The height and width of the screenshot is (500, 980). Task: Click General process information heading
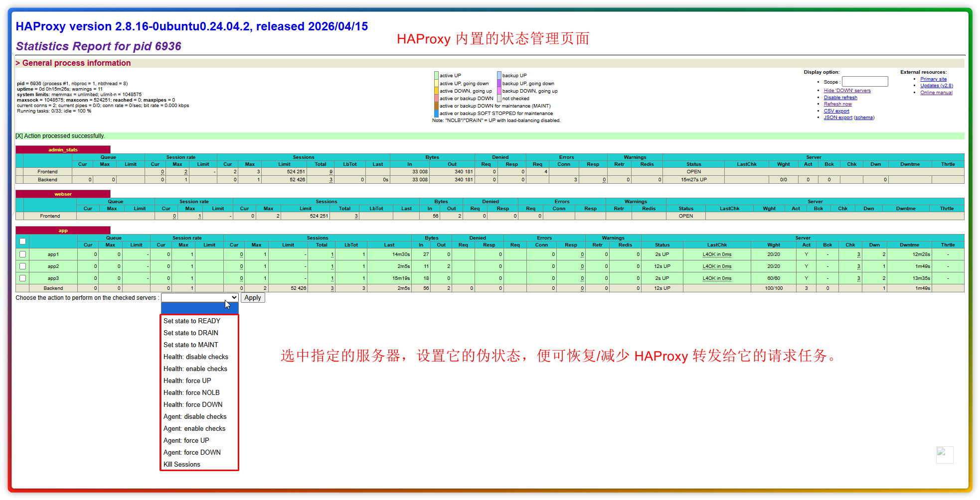point(76,63)
